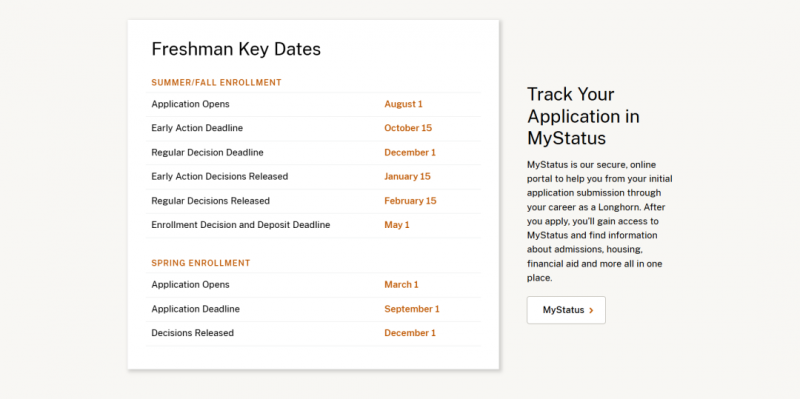The image size is (800, 399).
Task: Click the Summer/Fall Enrollment section label
Action: (x=216, y=82)
